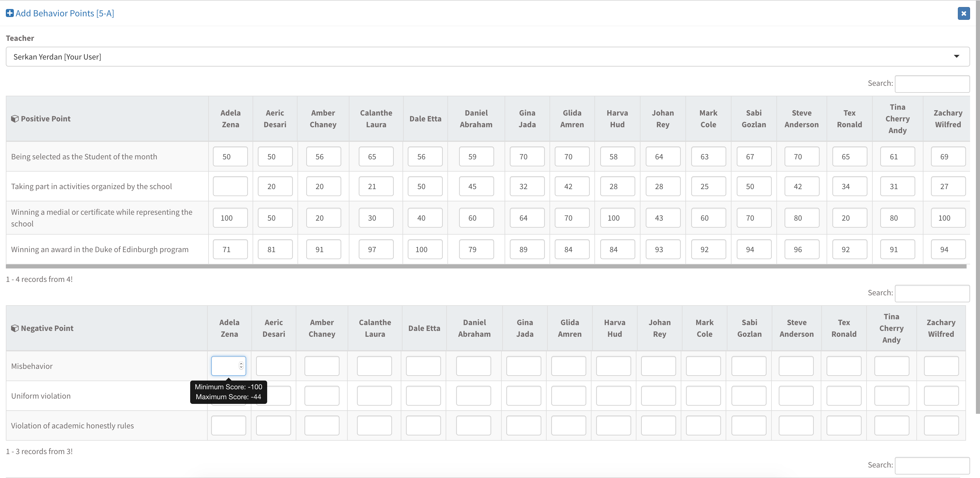Click 'Taking part in activities organized by the school'
Image resolution: width=980 pixels, height=478 pixels.
click(91, 186)
